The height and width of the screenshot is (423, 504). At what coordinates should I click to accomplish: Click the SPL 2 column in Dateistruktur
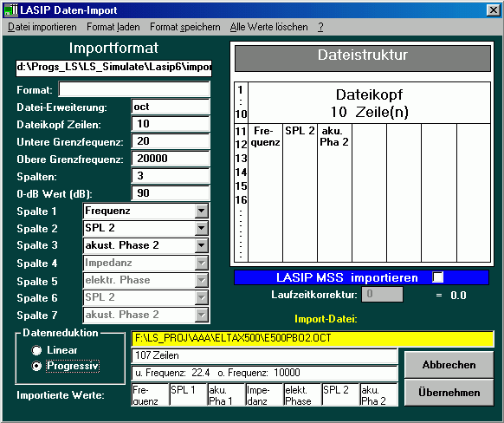tap(300, 192)
